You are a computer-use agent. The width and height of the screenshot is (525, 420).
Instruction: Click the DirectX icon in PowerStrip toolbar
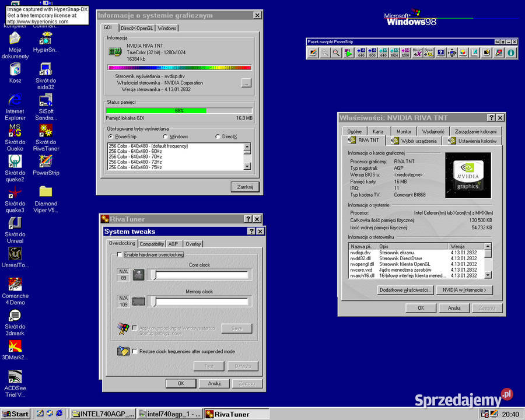(417, 53)
